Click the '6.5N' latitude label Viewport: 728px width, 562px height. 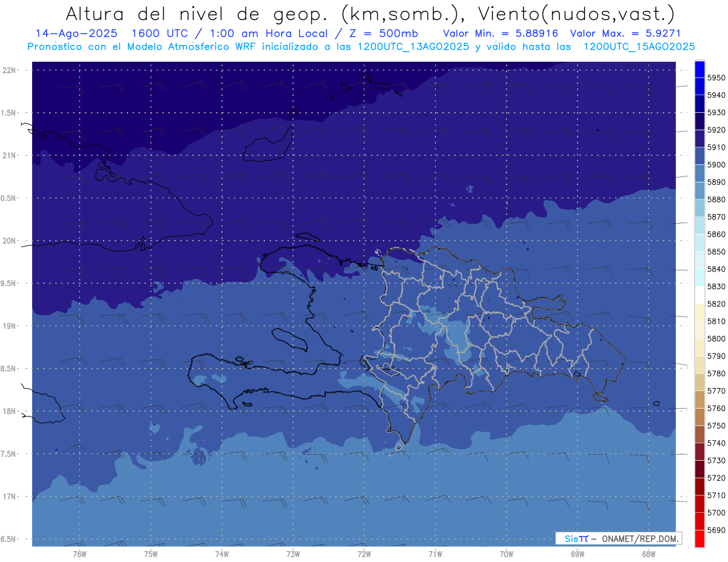pos(8,539)
